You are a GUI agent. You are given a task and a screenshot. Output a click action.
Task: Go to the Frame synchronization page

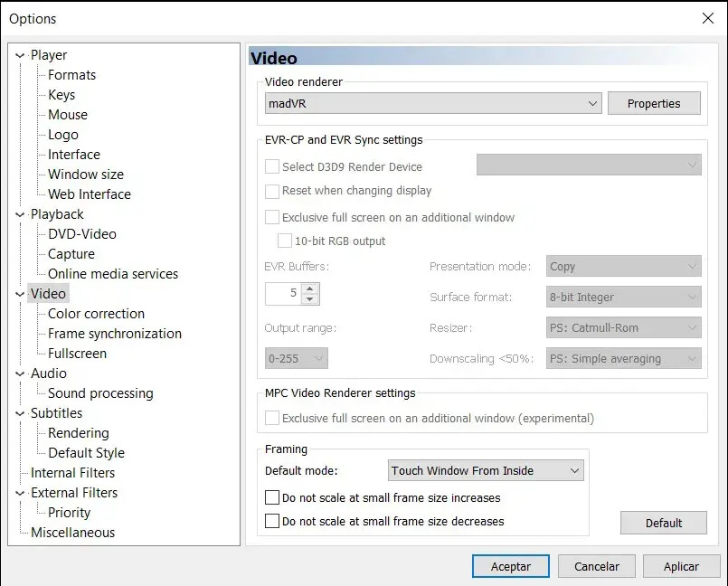pyautogui.click(x=114, y=334)
